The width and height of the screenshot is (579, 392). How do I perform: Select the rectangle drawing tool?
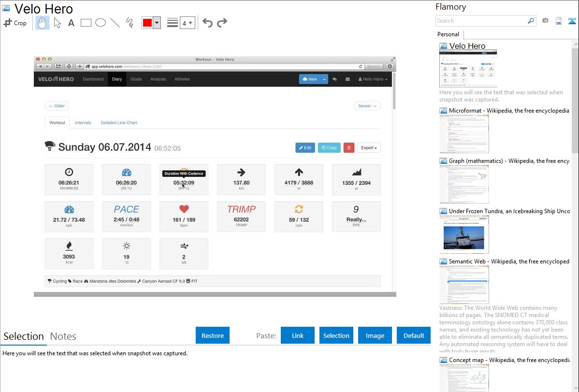coord(86,23)
